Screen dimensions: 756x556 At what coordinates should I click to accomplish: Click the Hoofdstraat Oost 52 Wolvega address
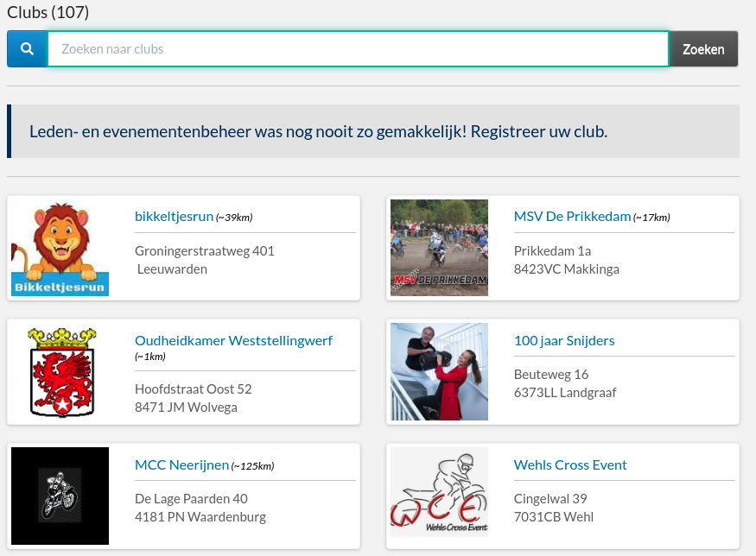(x=193, y=398)
